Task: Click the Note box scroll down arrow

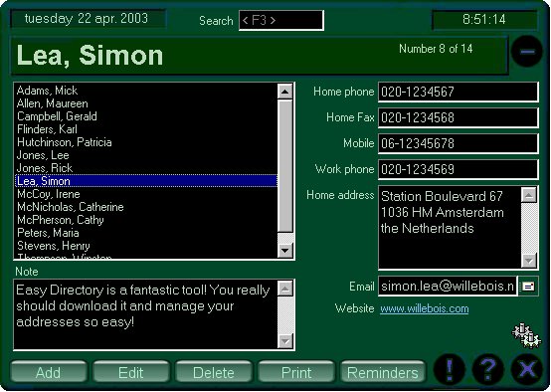Action: coord(285,340)
